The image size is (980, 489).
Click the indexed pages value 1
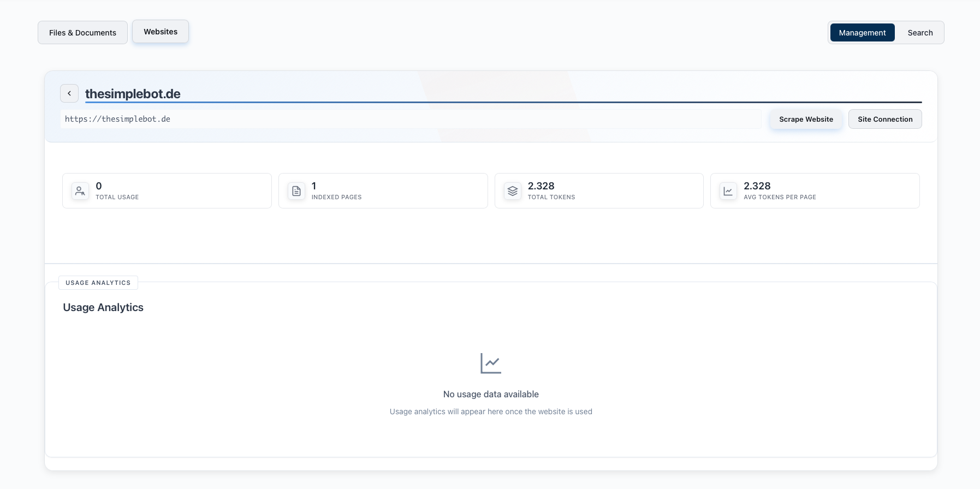314,186
